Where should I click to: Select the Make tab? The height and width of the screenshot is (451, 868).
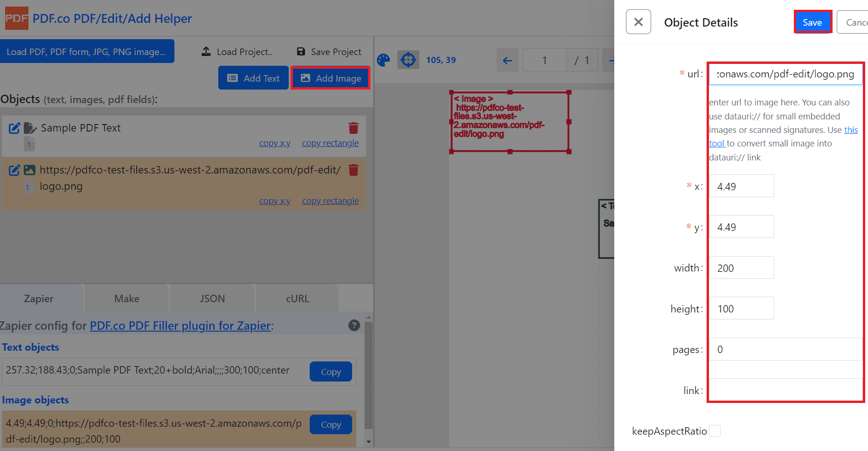127,298
